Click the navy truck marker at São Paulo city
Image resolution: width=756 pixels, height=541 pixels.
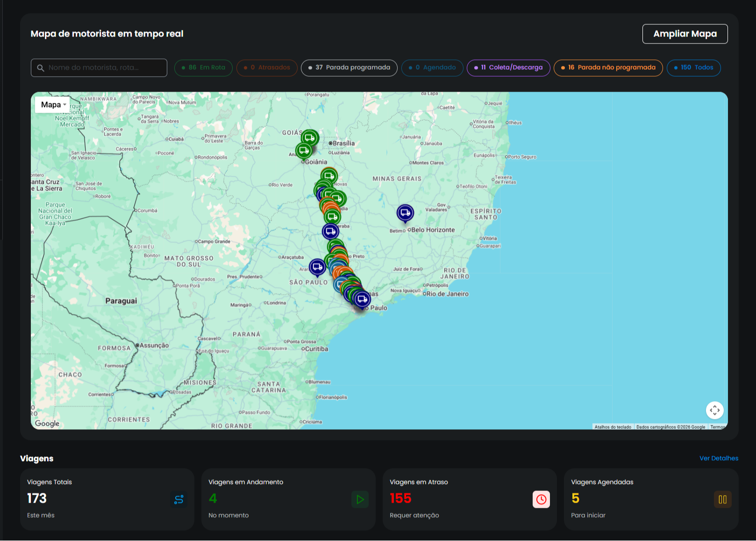(362, 299)
